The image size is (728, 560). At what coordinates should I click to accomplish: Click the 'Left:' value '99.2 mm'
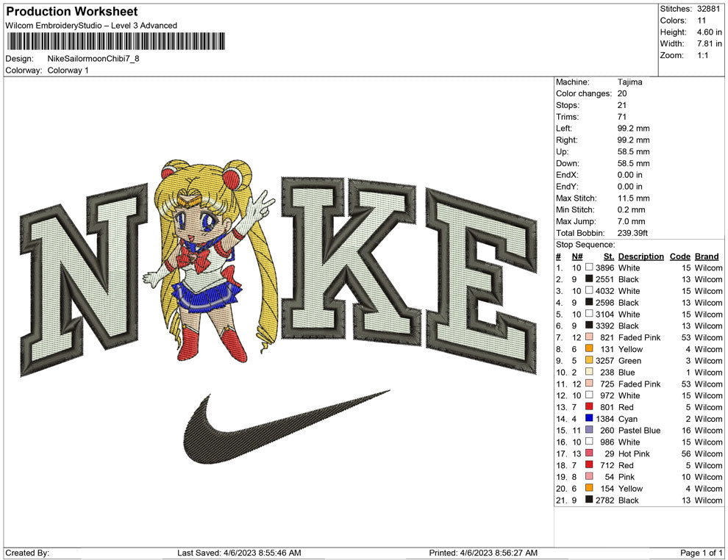[x=633, y=128]
